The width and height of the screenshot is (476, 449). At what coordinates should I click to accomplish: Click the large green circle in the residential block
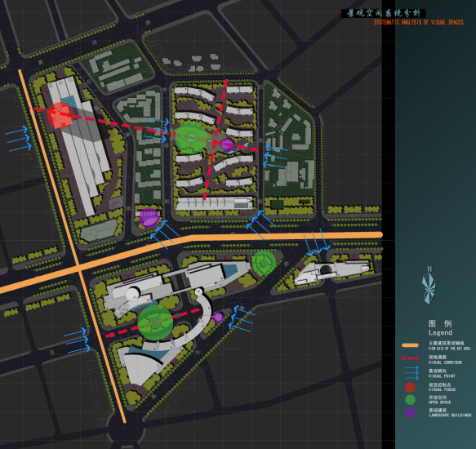191,137
